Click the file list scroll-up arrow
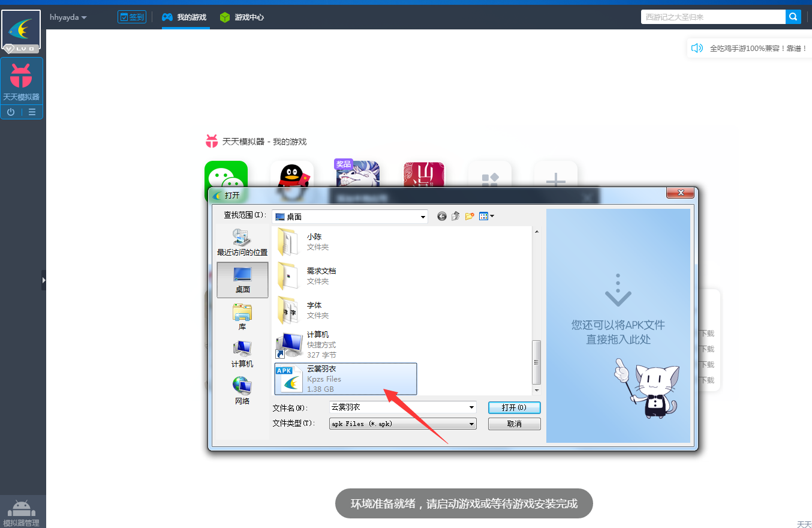812x528 pixels. click(537, 232)
